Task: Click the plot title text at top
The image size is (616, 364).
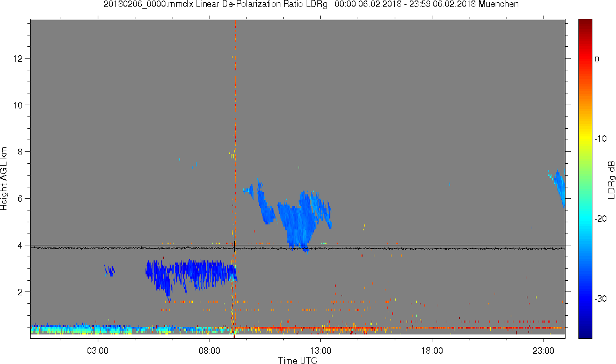Action: point(311,4)
